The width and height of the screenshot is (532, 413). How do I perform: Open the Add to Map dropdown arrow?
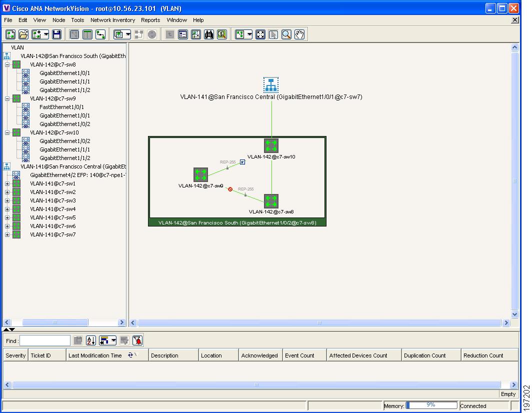(x=46, y=34)
